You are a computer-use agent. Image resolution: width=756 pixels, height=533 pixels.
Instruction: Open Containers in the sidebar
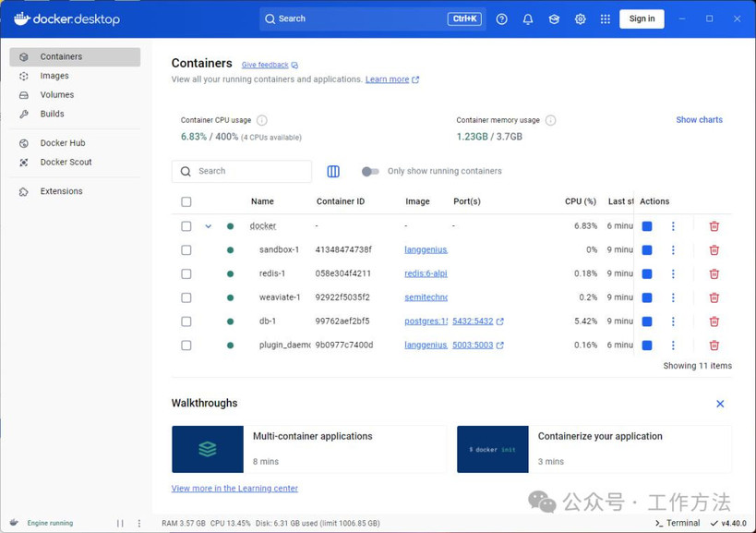click(x=75, y=57)
